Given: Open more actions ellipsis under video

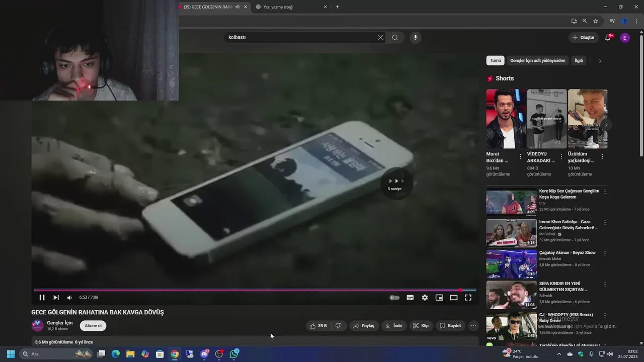Looking at the screenshot, I should click(473, 326).
